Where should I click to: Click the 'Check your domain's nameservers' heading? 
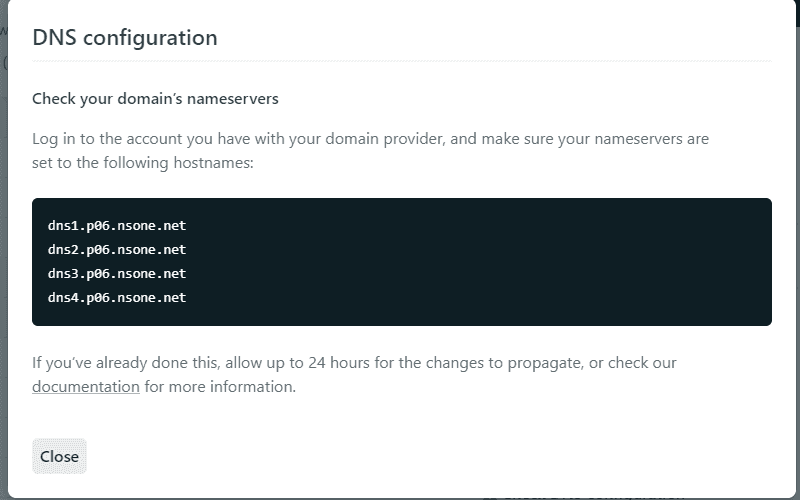[155, 99]
